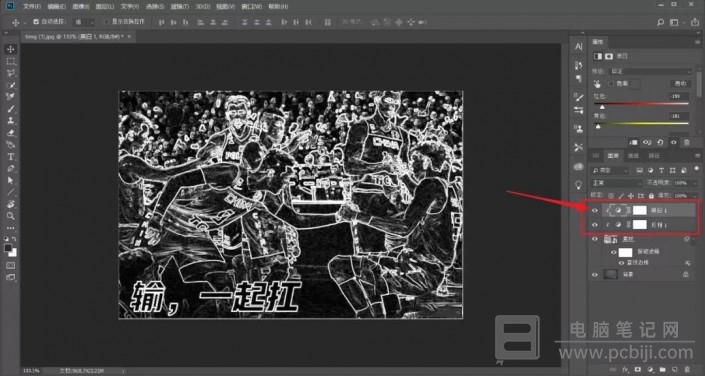The image size is (705, 376).
Task: Open the extra tools three-dots button
Action: (10, 228)
